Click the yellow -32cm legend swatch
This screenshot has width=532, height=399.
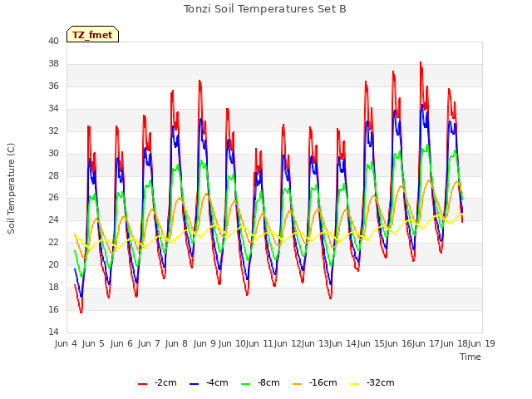(x=354, y=384)
